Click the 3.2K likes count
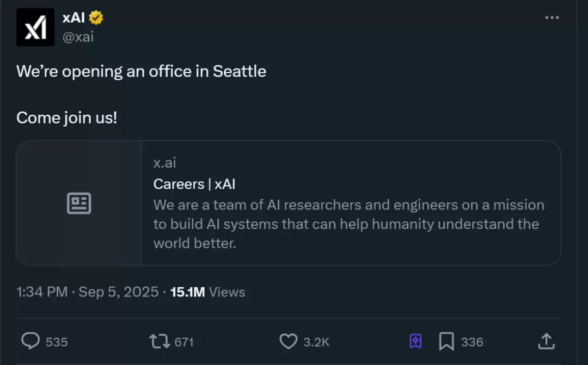 point(316,342)
